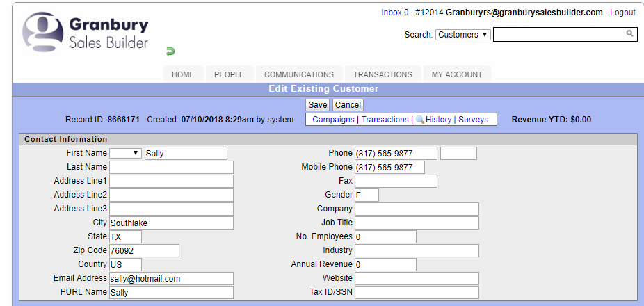Click the Created 07/10/2018 8:29am text

199,120
